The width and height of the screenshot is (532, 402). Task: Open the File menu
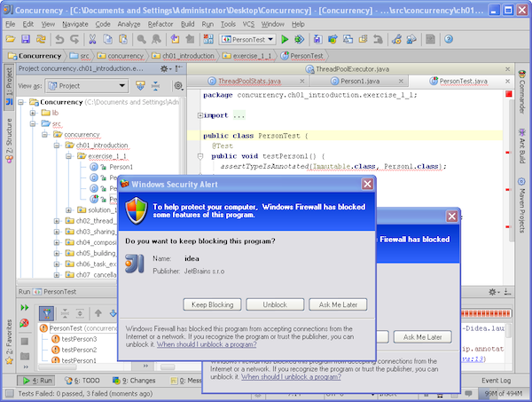[10, 24]
